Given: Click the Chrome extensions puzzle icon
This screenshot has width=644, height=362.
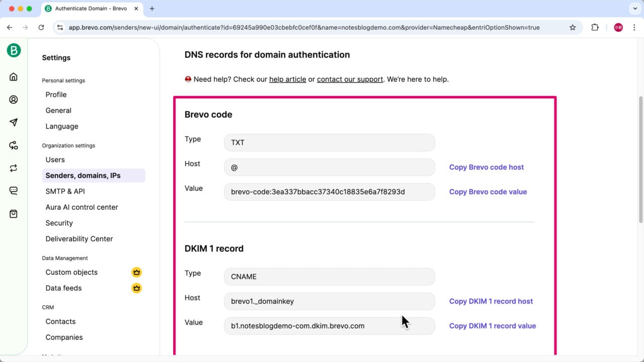Looking at the screenshot, I should (x=595, y=28).
